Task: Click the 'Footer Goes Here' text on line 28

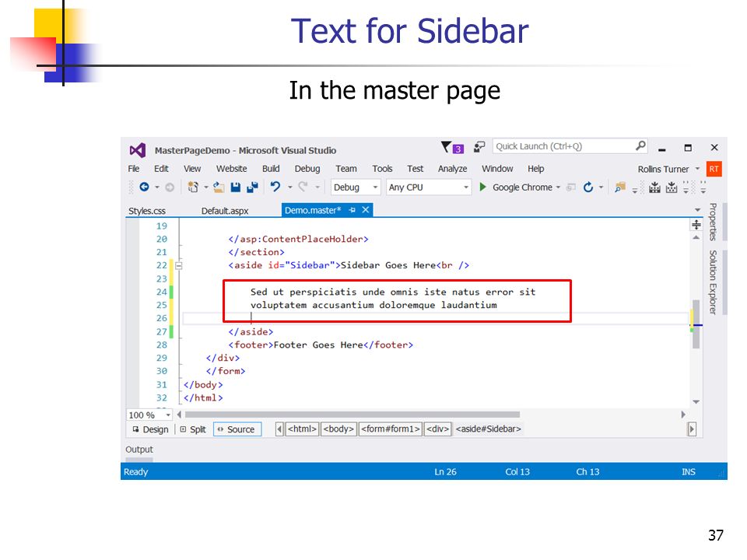Action: click(x=318, y=345)
